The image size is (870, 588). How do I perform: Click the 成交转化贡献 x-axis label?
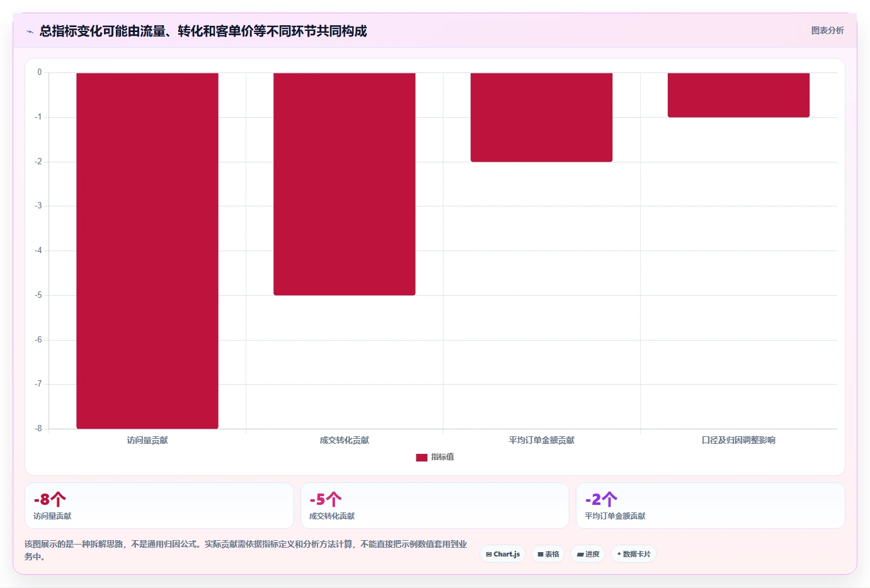(345, 440)
